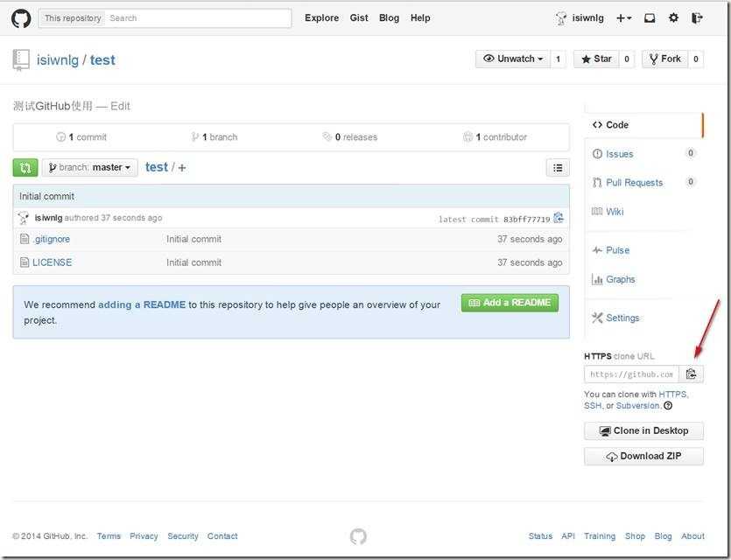Viewport: 731px width, 560px height.
Task: Click the repository book icon
Action: click(21, 60)
